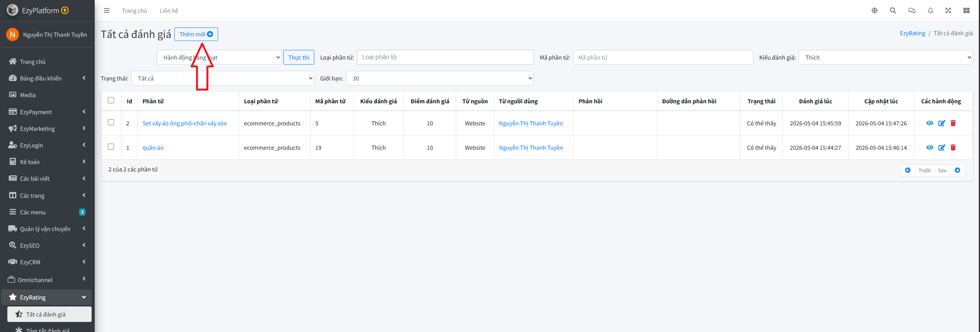Viewport: 980px width, 332px height.
Task: Click the Media image icon in sidebar
Action: pyautogui.click(x=13, y=95)
